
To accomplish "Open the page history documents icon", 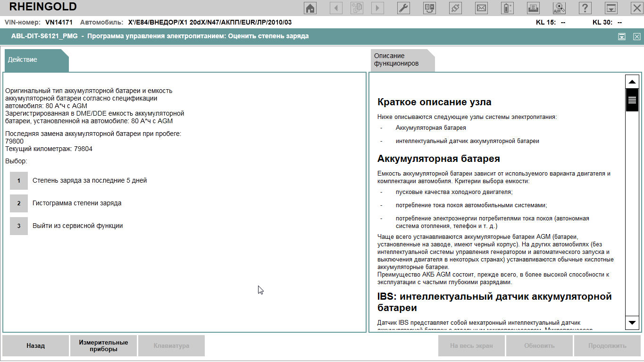I will 357,8.
